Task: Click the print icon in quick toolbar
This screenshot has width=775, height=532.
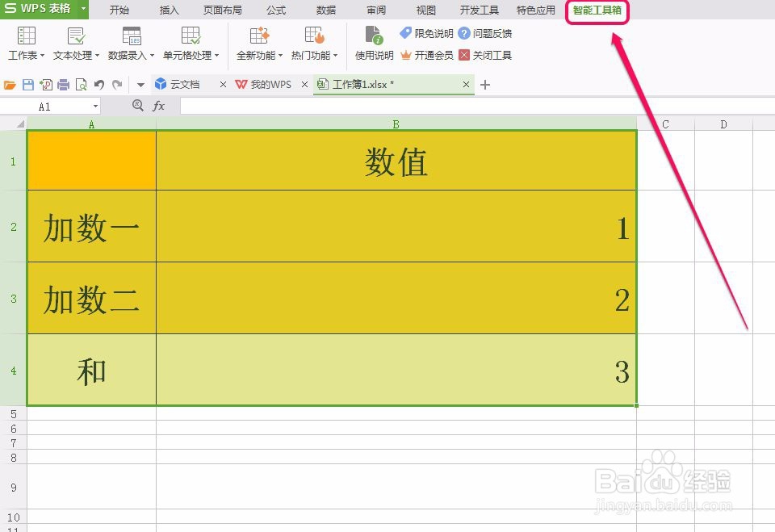Action: pyautogui.click(x=63, y=83)
